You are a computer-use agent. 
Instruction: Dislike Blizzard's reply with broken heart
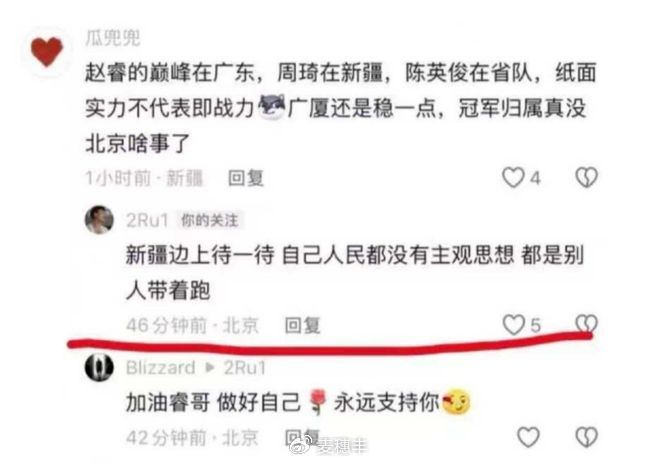point(586,437)
